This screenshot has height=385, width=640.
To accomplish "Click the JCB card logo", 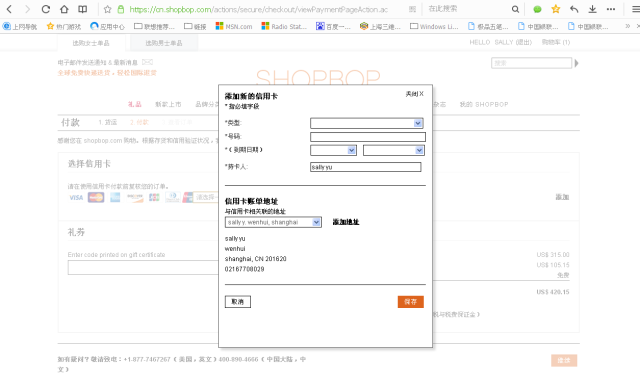I will click(154, 198).
